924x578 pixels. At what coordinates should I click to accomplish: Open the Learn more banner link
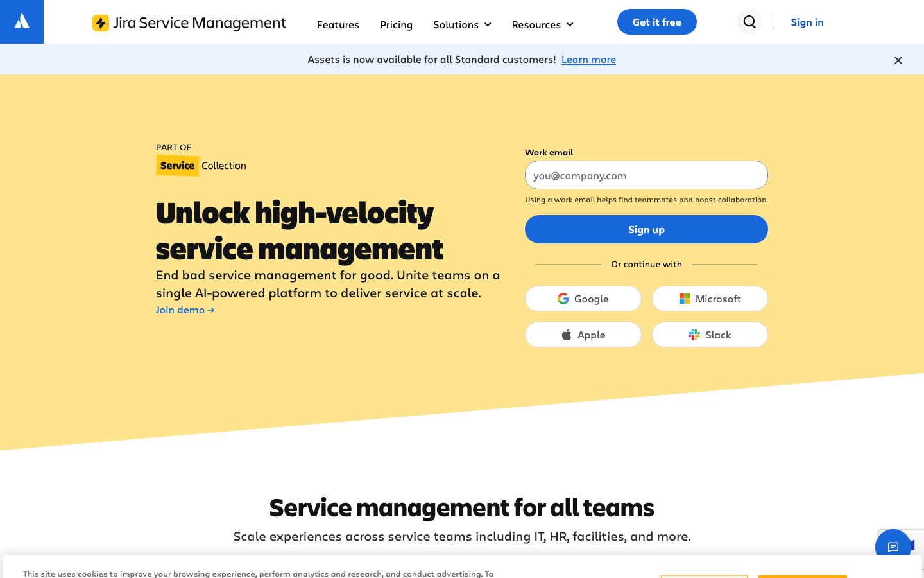click(588, 59)
